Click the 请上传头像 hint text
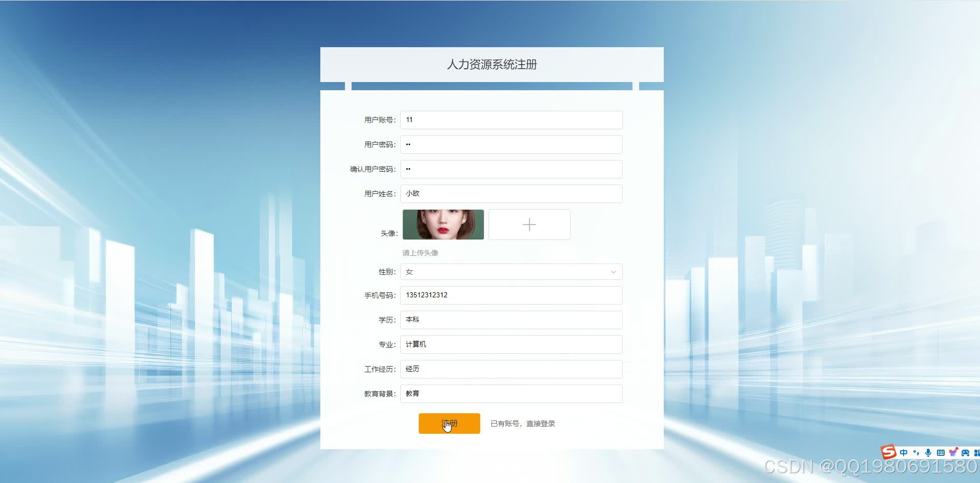980x483 pixels. [420, 252]
